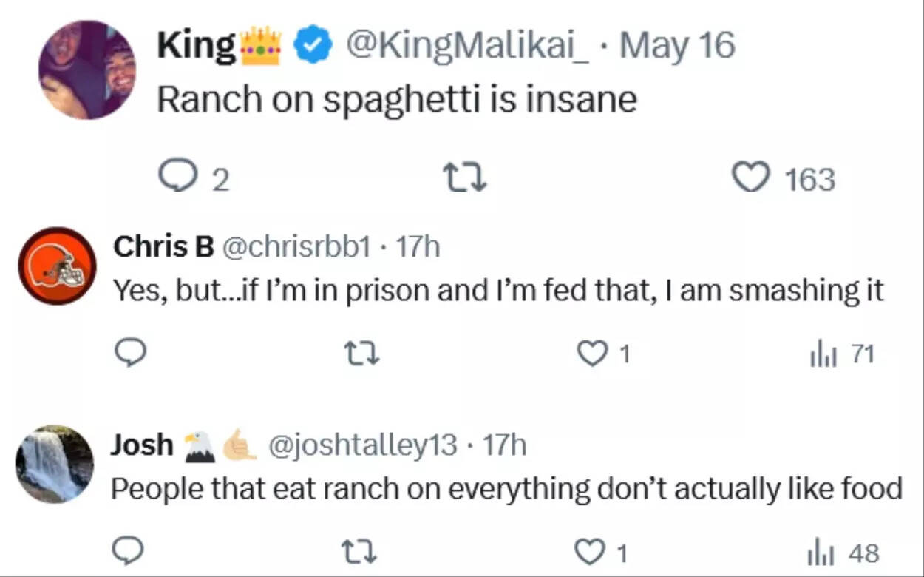Select the retweet icon under King's tweet
924x577 pixels.
[465, 178]
